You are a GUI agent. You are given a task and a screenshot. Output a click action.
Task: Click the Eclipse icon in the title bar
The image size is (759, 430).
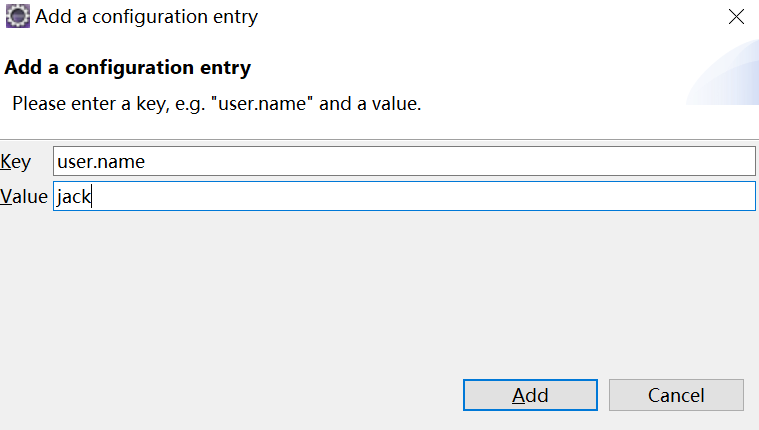click(17, 16)
